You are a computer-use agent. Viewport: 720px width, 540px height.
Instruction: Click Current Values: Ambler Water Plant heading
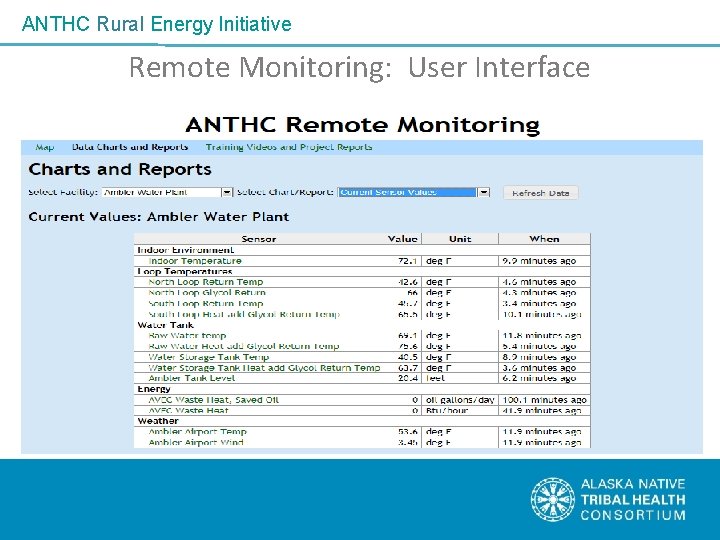(x=159, y=217)
